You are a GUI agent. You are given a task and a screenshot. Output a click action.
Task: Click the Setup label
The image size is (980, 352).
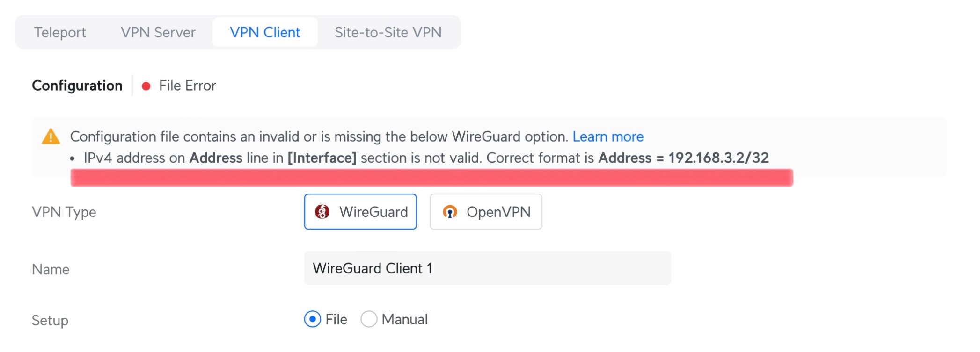[50, 320]
